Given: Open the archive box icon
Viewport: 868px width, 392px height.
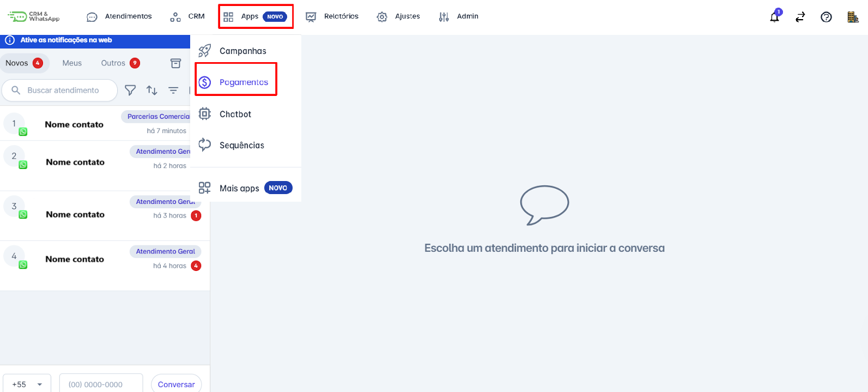Looking at the screenshot, I should [x=175, y=63].
